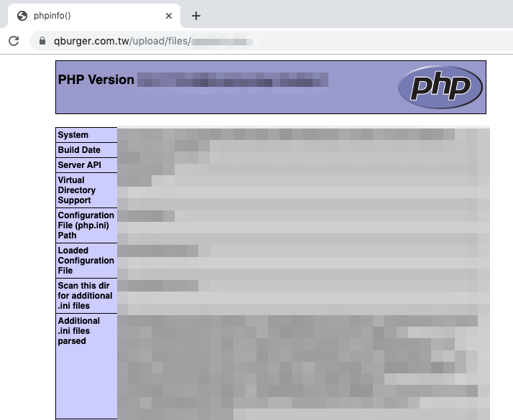Click 'Configuration File (php.ini) Path' label

coord(86,225)
